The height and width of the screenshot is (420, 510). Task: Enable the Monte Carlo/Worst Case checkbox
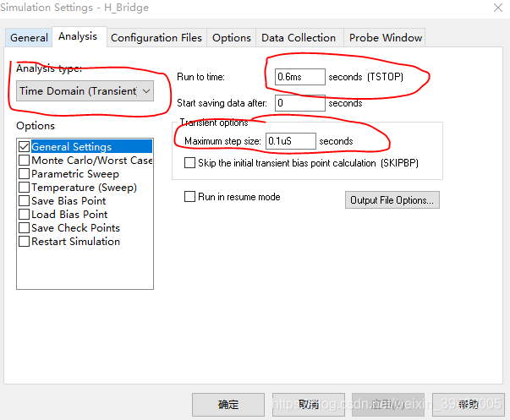[24, 161]
